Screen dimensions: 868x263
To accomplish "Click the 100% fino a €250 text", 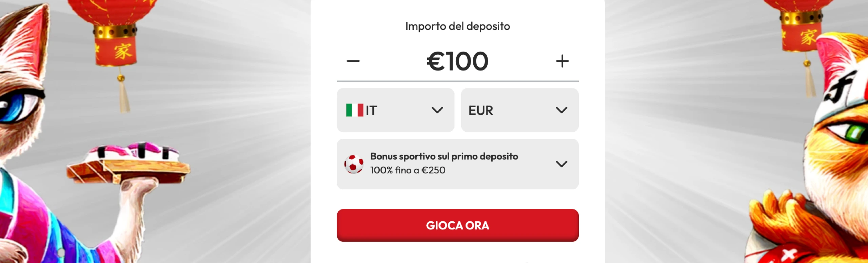I will [x=408, y=170].
